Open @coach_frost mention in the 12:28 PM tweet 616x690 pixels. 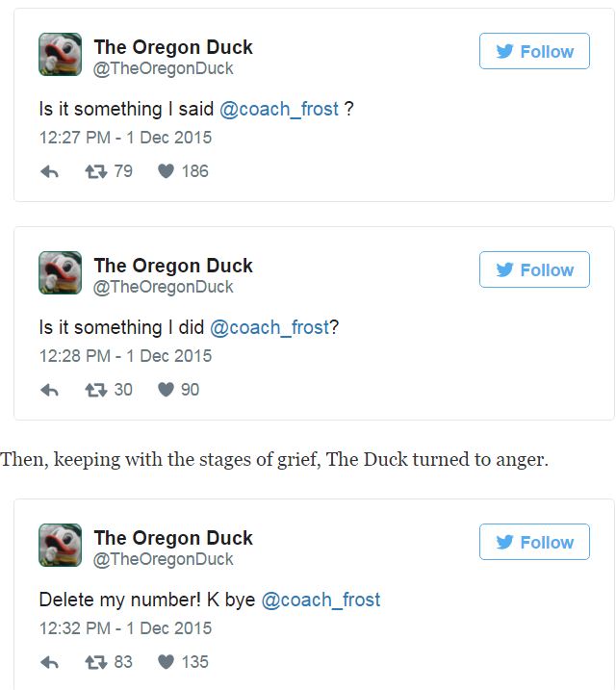coord(269,327)
